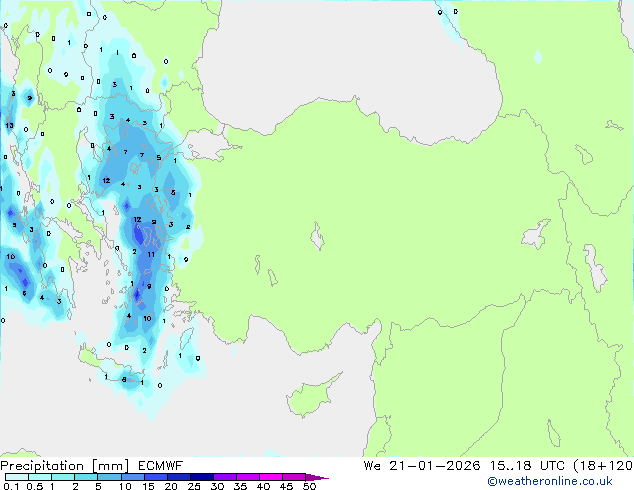Click the '15..18 UTC' time range text

tap(526, 466)
